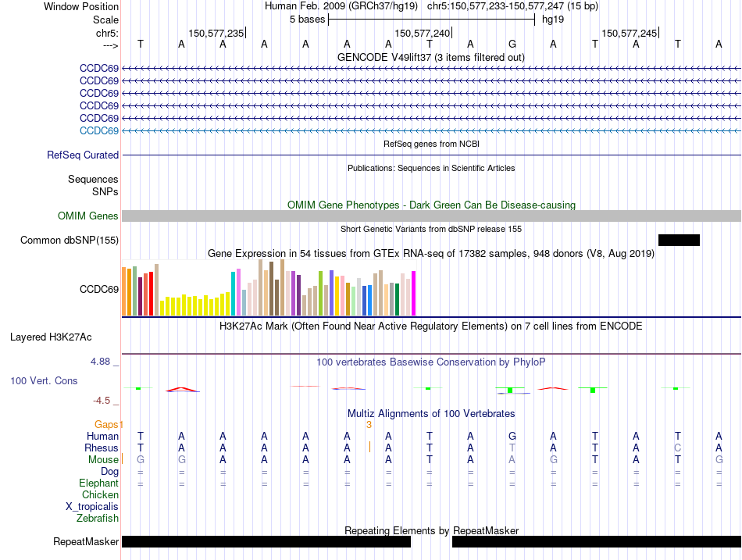Open the RefSeq Curated track label
The height and width of the screenshot is (560, 742).
[x=83, y=155]
